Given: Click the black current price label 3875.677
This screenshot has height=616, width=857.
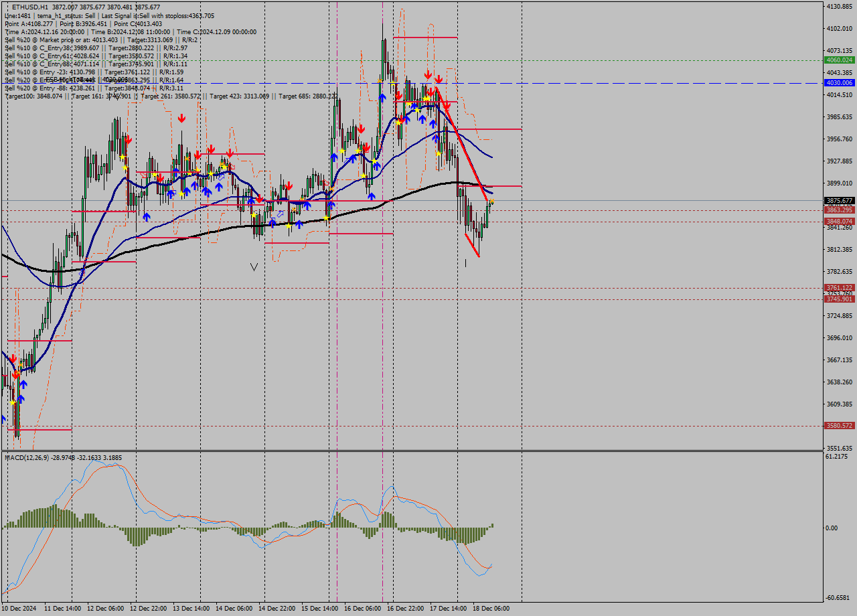Looking at the screenshot, I should point(838,200).
